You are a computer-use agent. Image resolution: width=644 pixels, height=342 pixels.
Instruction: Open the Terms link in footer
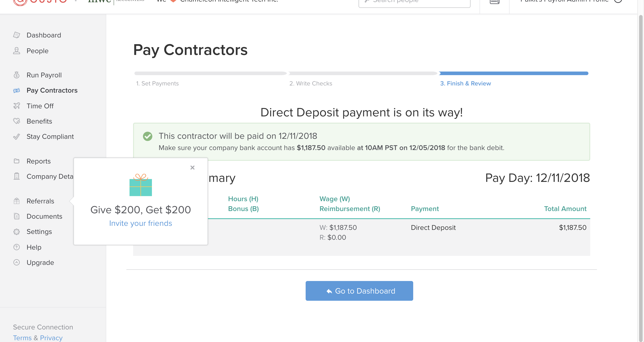(x=22, y=338)
